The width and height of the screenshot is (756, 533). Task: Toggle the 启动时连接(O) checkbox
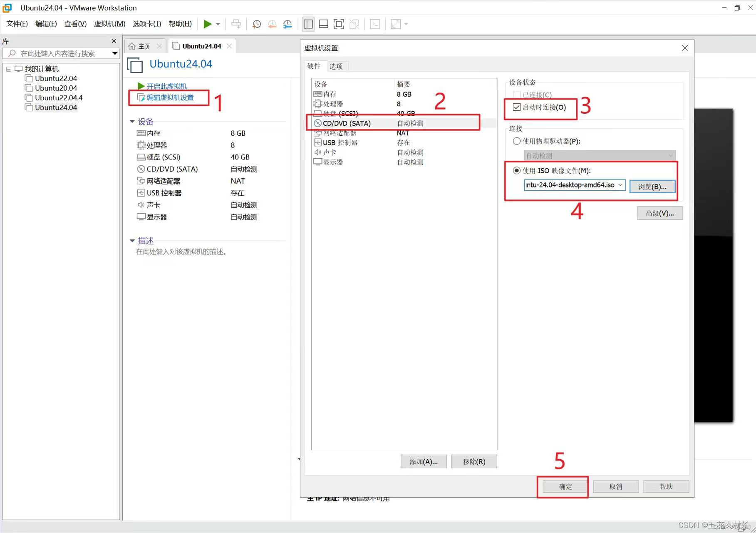[517, 107]
